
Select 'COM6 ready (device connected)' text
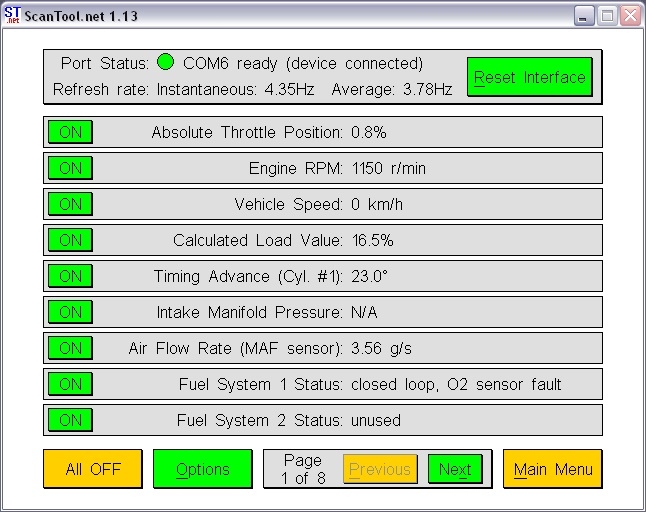tap(303, 63)
